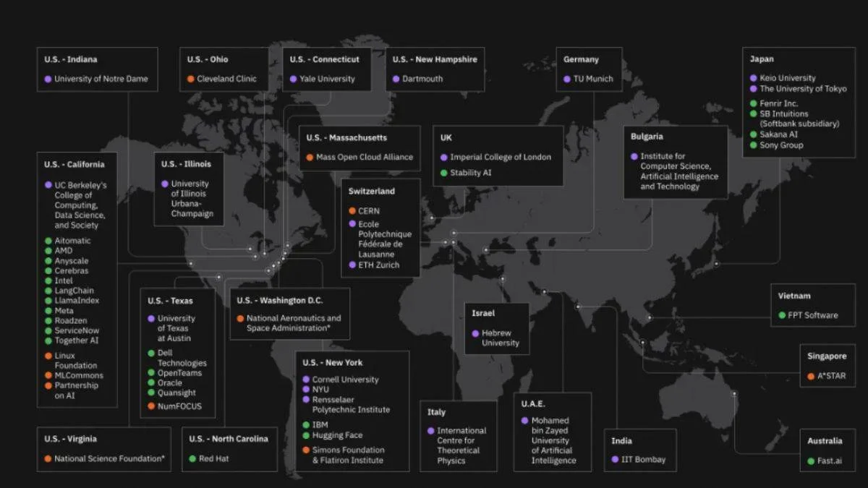Viewport: 868px width, 488px height.
Task: Click AMD in California list
Action: [x=59, y=251]
